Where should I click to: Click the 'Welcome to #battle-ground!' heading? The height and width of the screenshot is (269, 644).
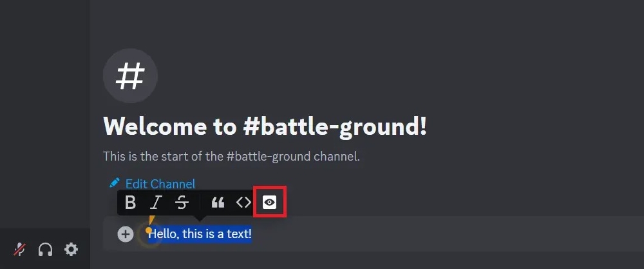[x=265, y=126]
